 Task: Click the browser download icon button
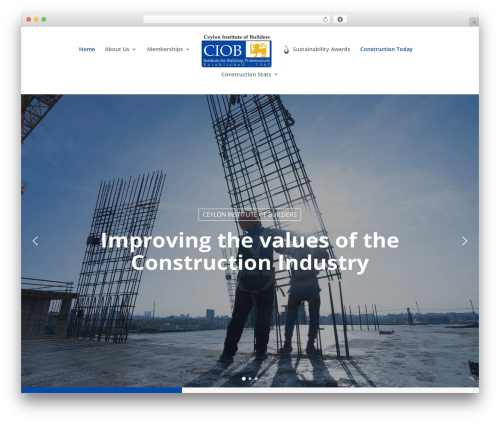[x=340, y=20]
